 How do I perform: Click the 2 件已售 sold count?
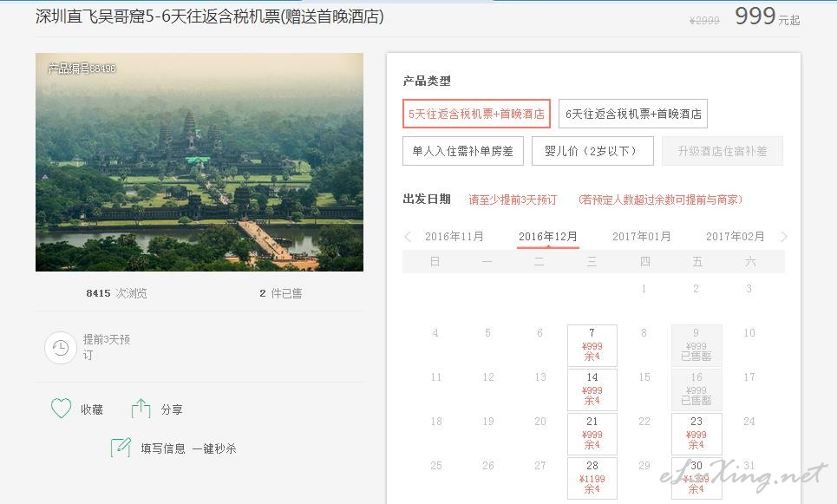(281, 293)
